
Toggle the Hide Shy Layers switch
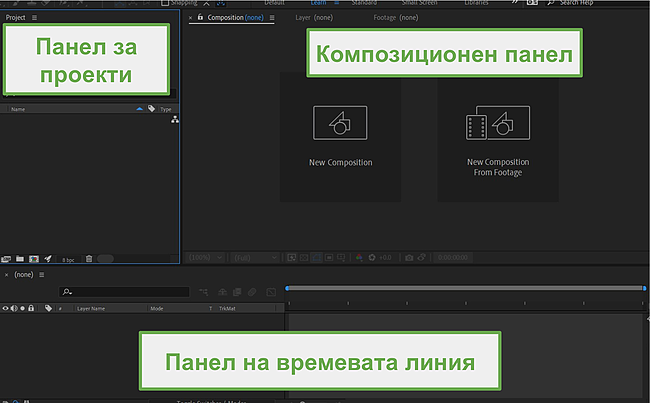[223, 292]
